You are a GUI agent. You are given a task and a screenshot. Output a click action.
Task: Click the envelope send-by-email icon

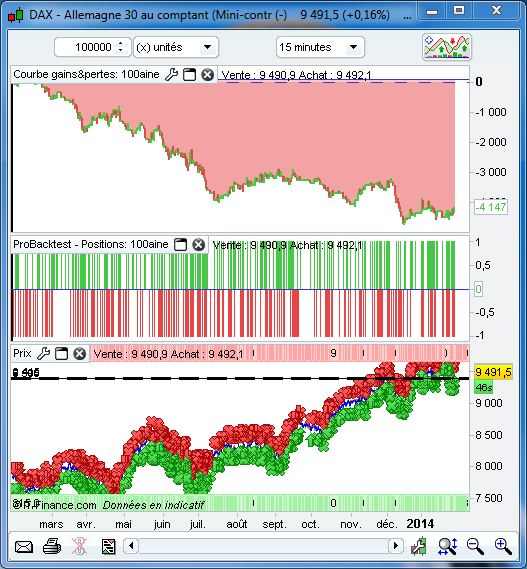click(24, 547)
